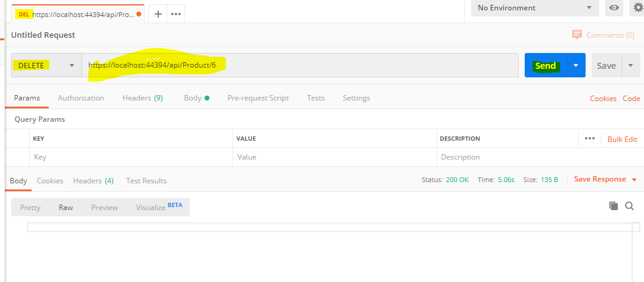644x282 pixels.
Task: Open the Code snippet link
Action: (x=631, y=98)
